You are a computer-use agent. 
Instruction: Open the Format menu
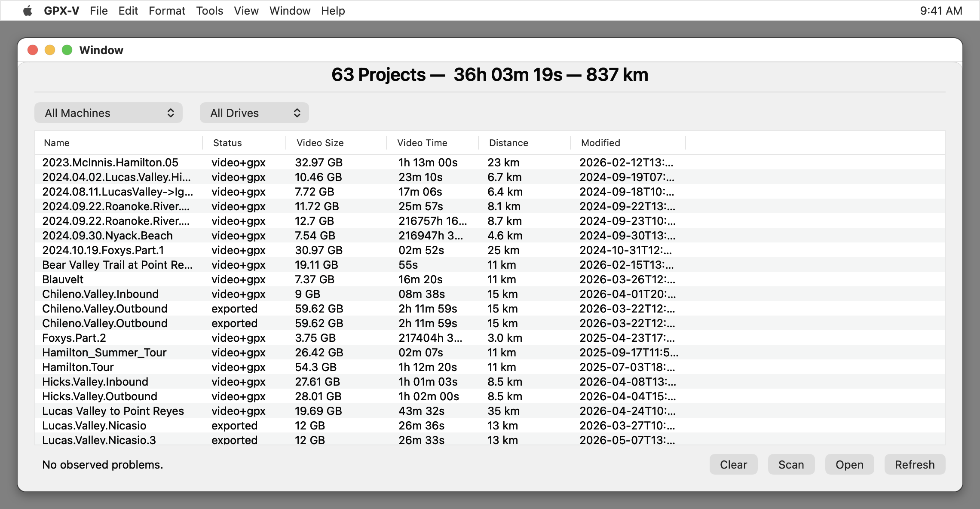pyautogui.click(x=167, y=11)
